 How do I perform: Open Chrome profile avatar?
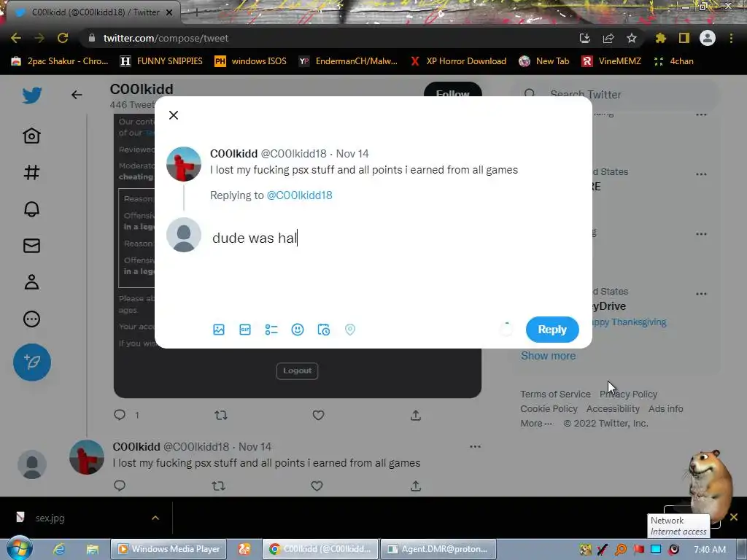708,38
